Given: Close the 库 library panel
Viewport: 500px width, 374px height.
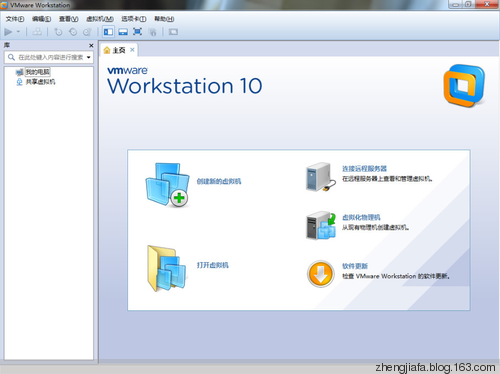Looking at the screenshot, I should [91, 45].
